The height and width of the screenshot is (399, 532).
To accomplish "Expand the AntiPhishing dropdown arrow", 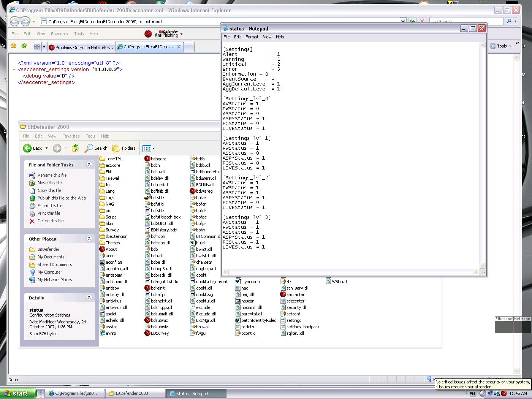I will tap(181, 34).
